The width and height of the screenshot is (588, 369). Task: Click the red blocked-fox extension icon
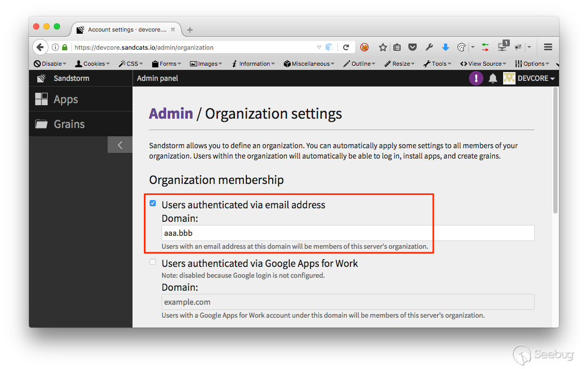pyautogui.click(x=364, y=47)
